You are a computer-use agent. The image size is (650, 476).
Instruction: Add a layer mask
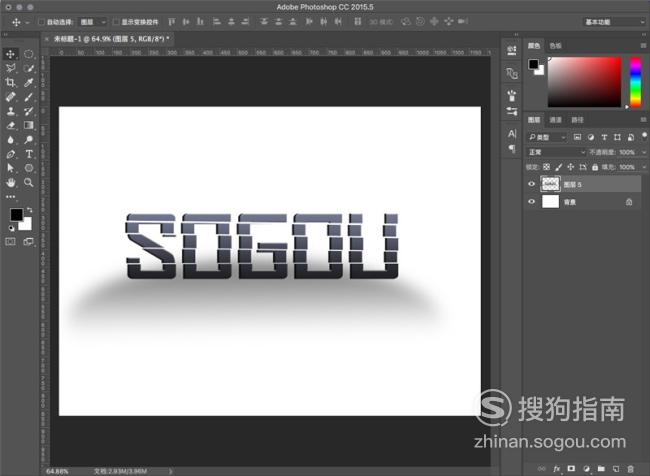pos(571,469)
